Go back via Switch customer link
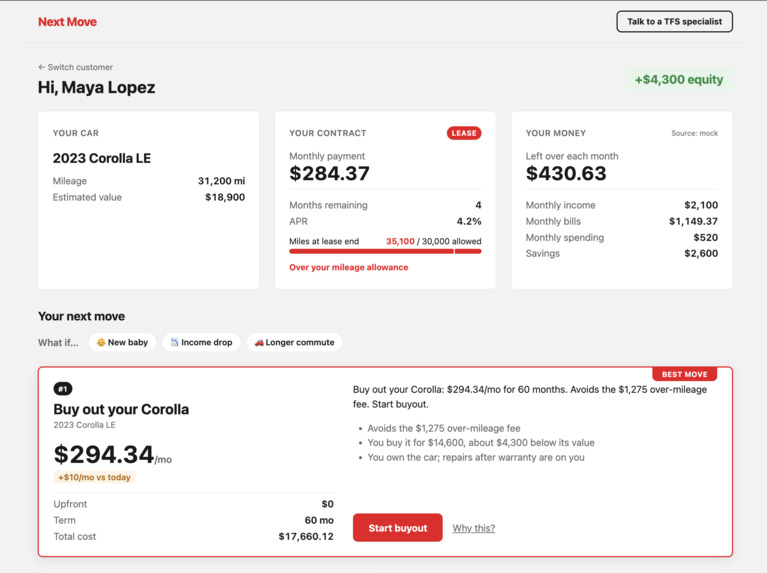The height and width of the screenshot is (573, 767). [75, 67]
